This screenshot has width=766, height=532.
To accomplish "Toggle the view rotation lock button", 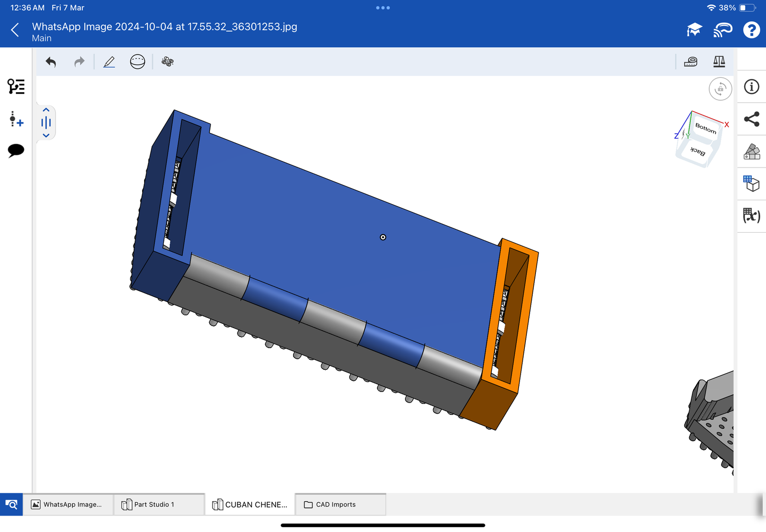I will 720,89.
